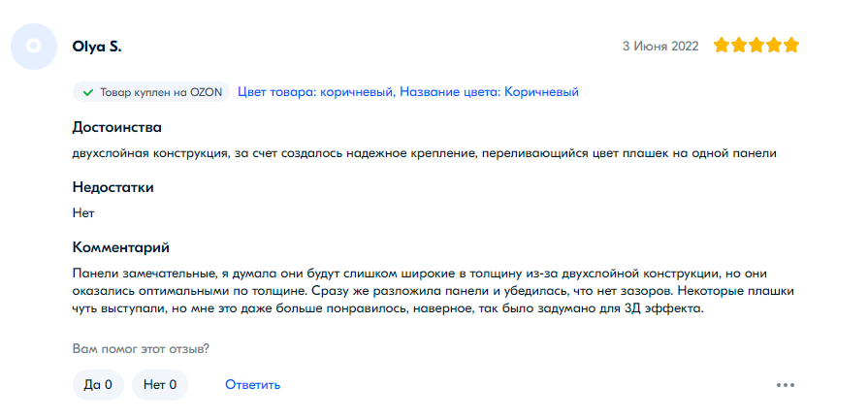Image resolution: width=868 pixels, height=419 pixels.
Task: Click 'Вам помог этот отзыв?' text
Action: coord(141,348)
